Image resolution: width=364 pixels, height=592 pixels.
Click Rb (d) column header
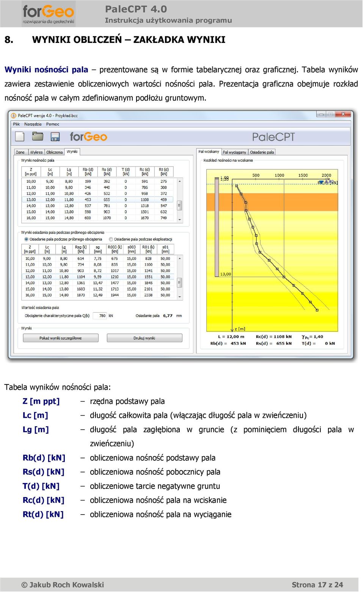click(88, 172)
